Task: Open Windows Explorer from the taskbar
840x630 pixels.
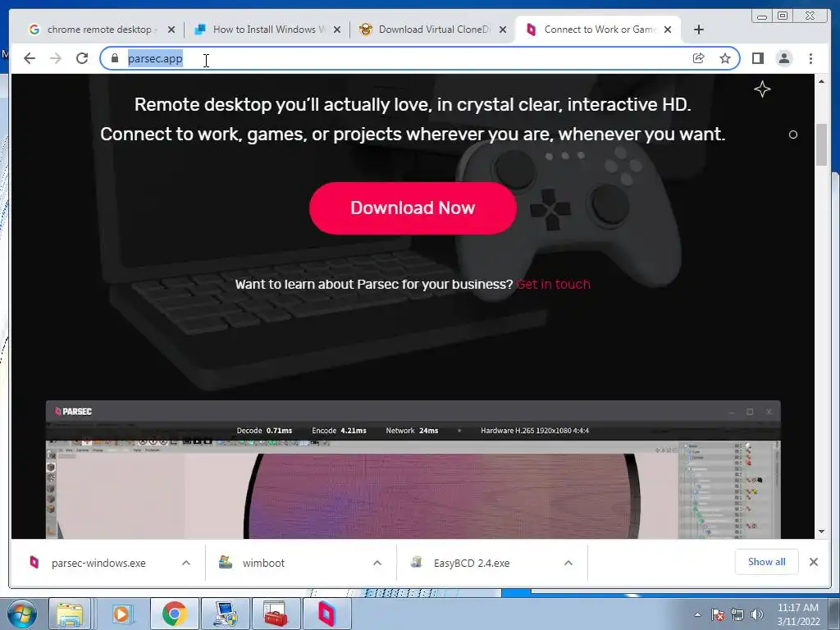Action: pyautogui.click(x=71, y=614)
